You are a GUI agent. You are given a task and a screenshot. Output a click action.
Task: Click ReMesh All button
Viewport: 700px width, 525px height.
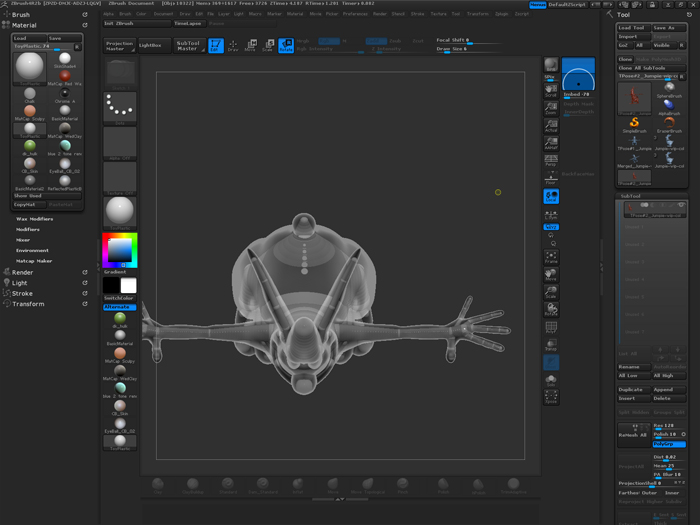point(634,435)
